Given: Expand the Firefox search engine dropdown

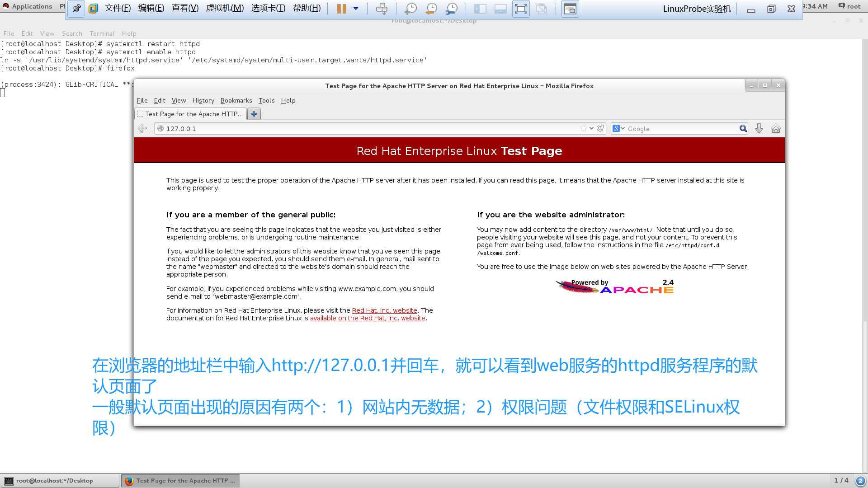Looking at the screenshot, I should tap(623, 128).
